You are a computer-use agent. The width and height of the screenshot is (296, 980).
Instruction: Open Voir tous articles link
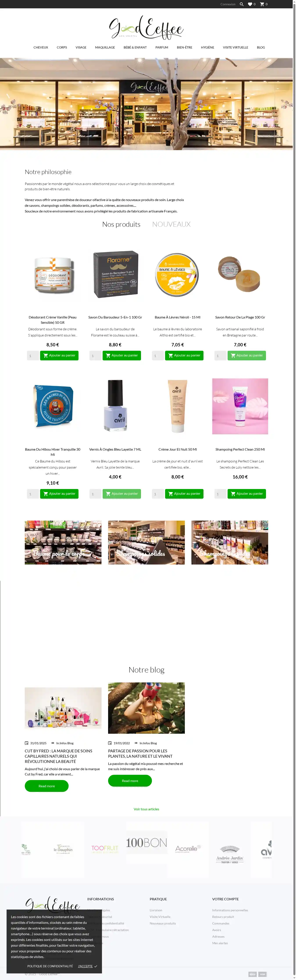coord(146,809)
